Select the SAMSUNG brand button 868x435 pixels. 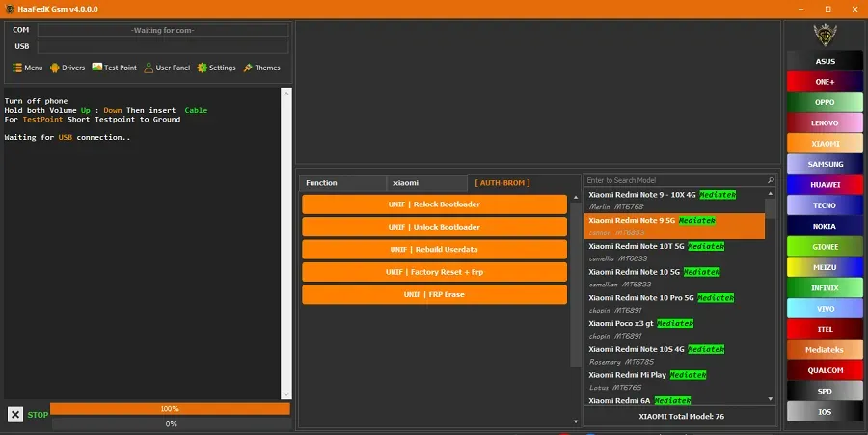pos(825,164)
